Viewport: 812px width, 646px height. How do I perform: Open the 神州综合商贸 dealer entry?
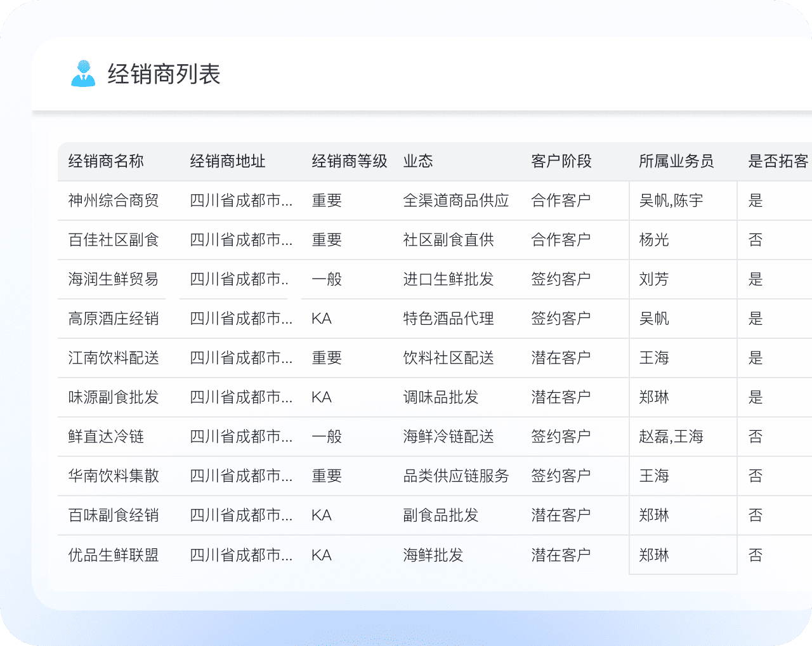click(x=114, y=201)
